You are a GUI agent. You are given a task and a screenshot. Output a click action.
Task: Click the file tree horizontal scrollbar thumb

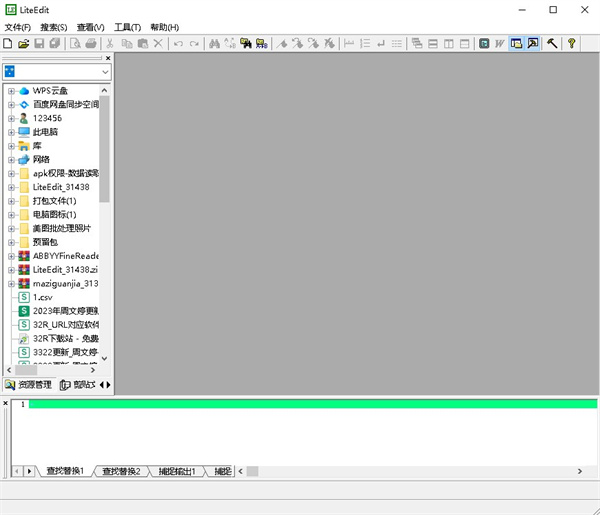pyautogui.click(x=26, y=370)
